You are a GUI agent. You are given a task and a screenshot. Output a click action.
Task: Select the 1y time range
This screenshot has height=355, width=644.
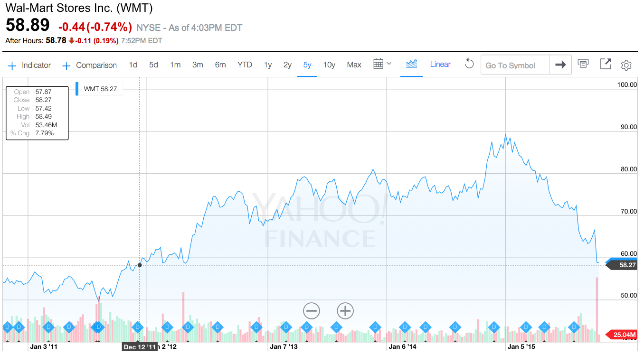point(268,65)
